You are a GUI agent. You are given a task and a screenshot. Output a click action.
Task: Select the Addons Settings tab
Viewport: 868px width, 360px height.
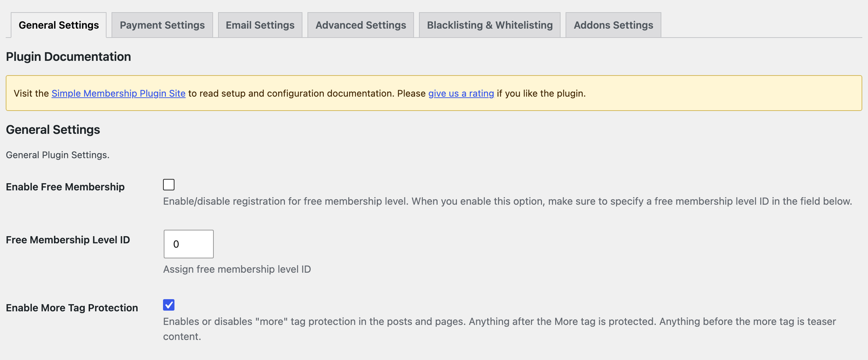(613, 25)
